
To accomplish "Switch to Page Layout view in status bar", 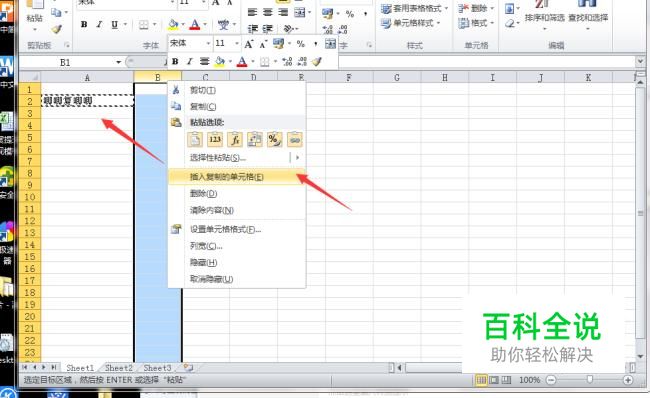I will click(x=494, y=380).
